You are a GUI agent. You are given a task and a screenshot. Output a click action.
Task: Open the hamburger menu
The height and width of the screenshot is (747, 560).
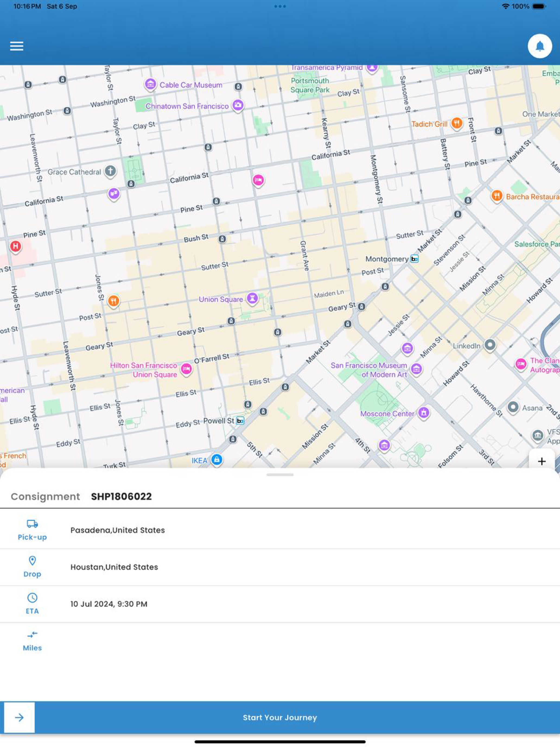pyautogui.click(x=17, y=46)
